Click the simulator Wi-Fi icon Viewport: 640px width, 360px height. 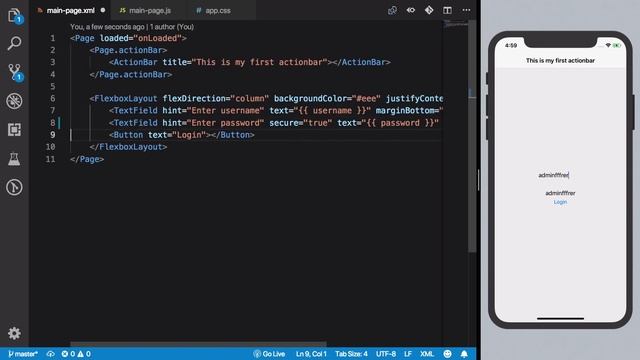tap(608, 45)
